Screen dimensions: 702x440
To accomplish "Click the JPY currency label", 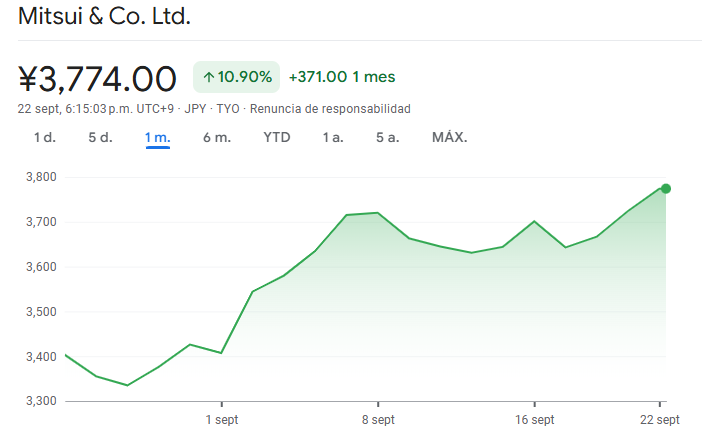I will 195,109.
